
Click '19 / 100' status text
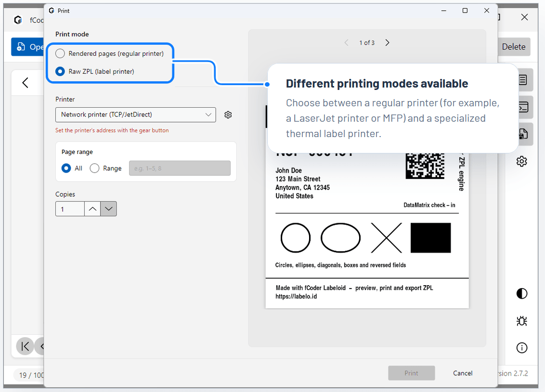tap(31, 375)
